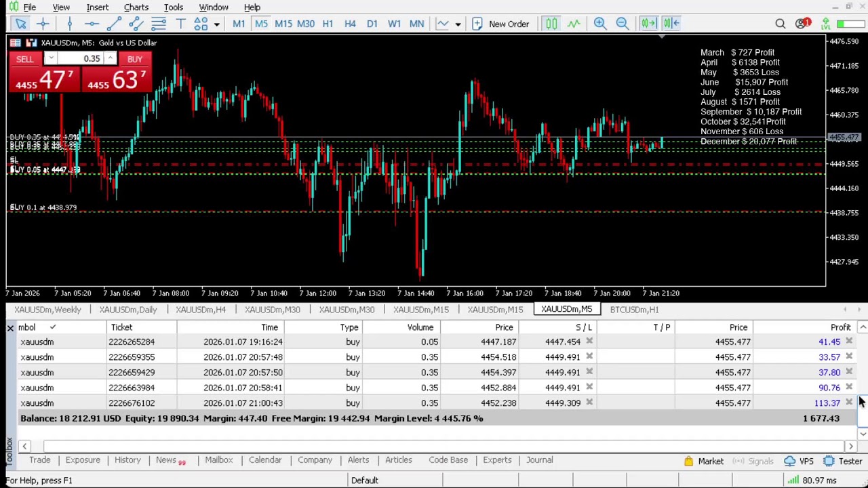Remove stop loss on ticket 2226265284
The image size is (868, 488).
click(589, 342)
